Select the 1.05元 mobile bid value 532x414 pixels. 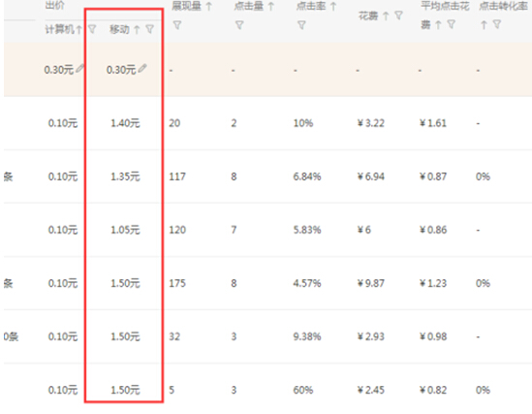click(x=125, y=230)
